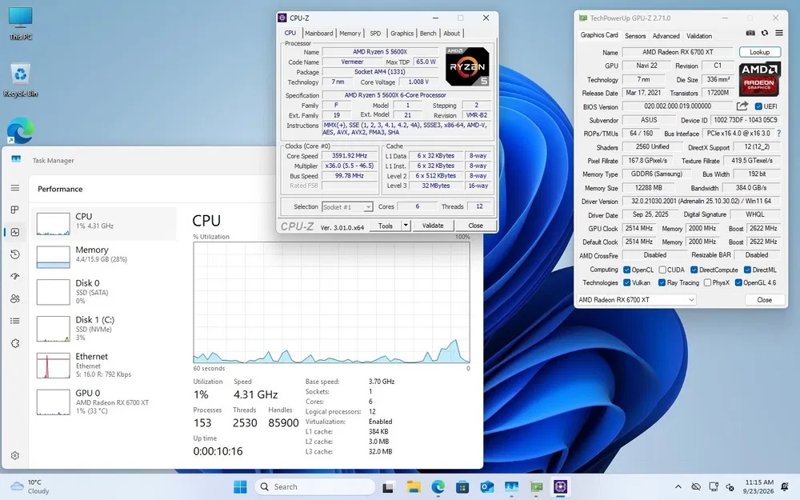Toggle Vulkan checkbox
The height and width of the screenshot is (500, 800).
(627, 282)
